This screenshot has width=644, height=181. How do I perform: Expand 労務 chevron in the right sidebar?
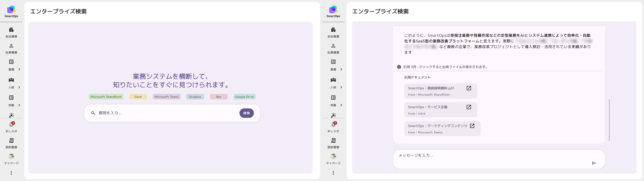(x=341, y=105)
